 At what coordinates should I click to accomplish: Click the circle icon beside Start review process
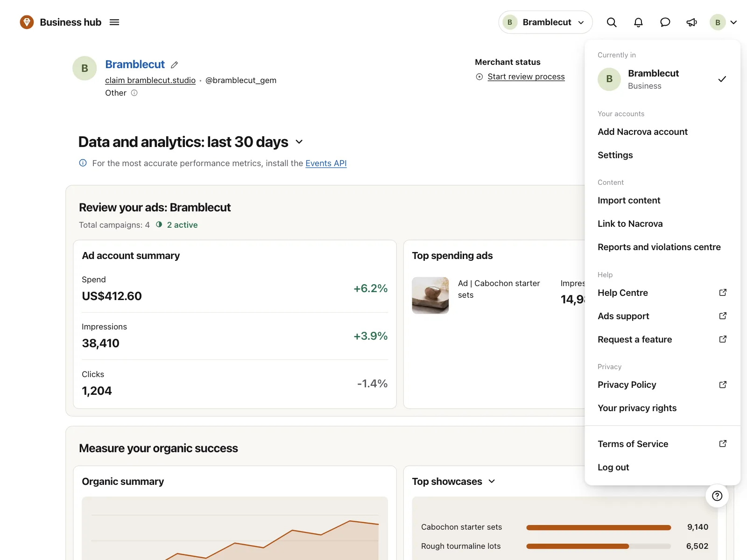pos(479,77)
